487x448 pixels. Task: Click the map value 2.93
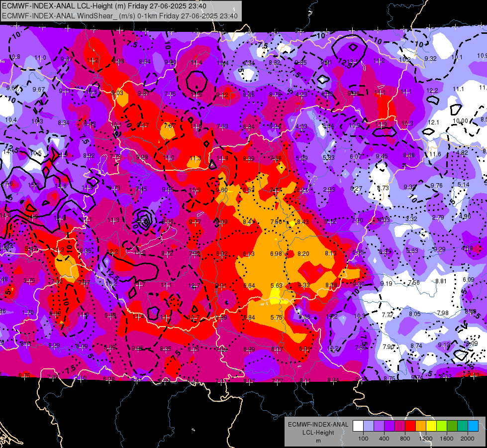coord(329,189)
